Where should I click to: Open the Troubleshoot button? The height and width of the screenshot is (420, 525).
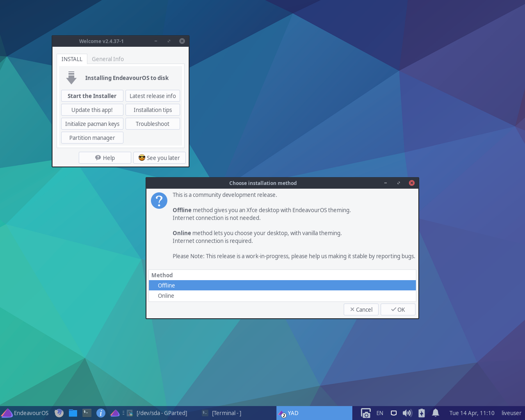153,124
